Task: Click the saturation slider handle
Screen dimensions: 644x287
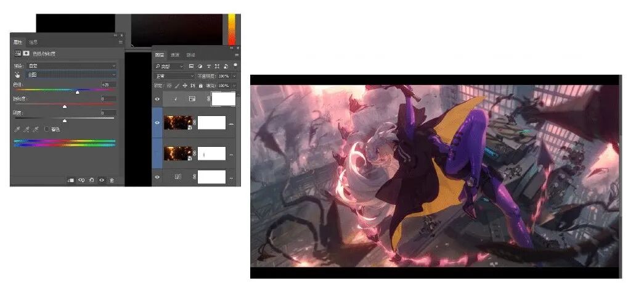Action: point(65,107)
